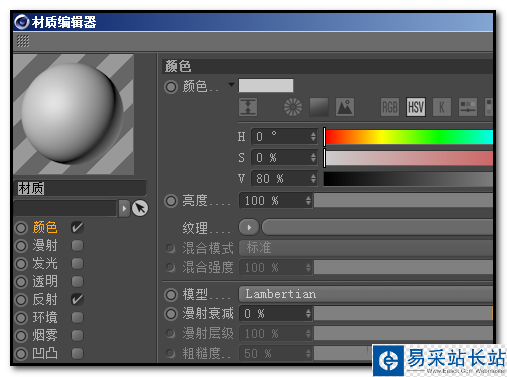
Task: Click the 亮度 100% stepper arrows
Action: [x=308, y=201]
